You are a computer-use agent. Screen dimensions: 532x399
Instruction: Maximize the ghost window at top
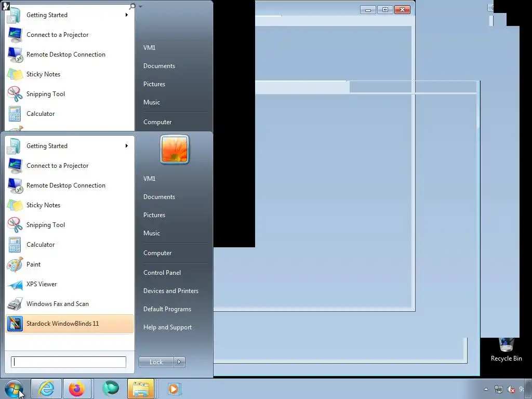(x=385, y=10)
